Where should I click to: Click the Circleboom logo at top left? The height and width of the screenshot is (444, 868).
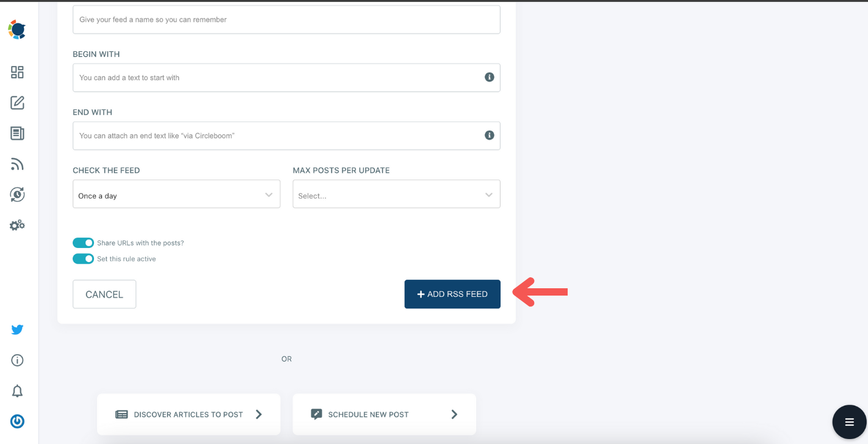coord(17,29)
